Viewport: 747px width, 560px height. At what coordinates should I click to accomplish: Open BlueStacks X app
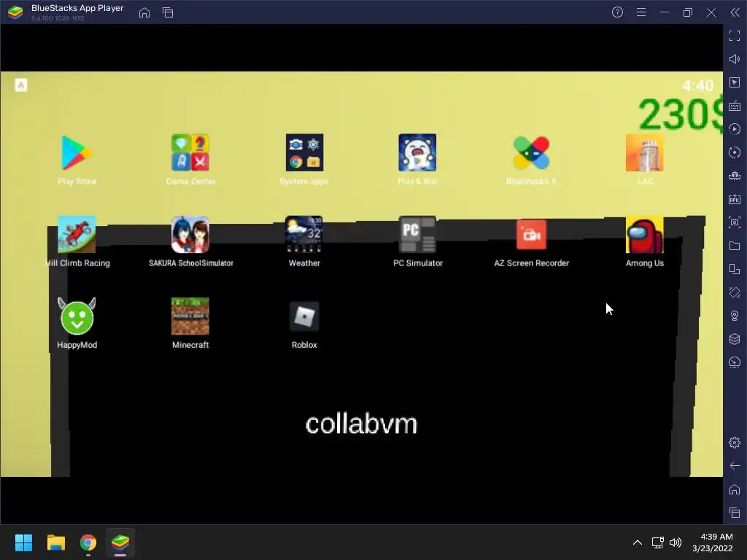[531, 153]
